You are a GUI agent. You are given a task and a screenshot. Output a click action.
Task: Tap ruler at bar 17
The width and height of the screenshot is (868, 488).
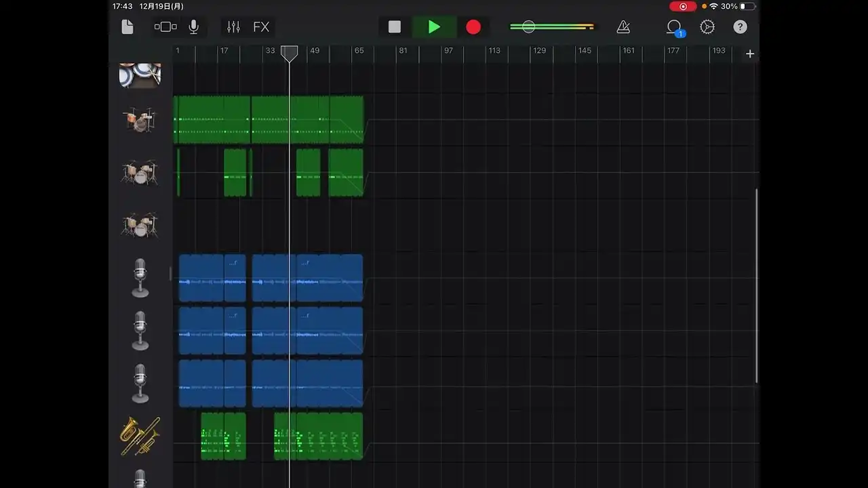click(x=224, y=51)
